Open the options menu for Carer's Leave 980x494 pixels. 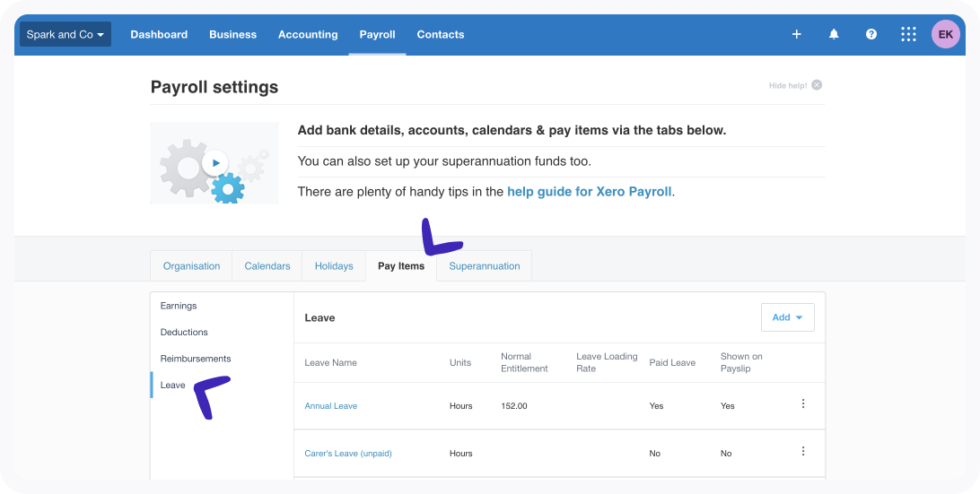[x=803, y=452]
